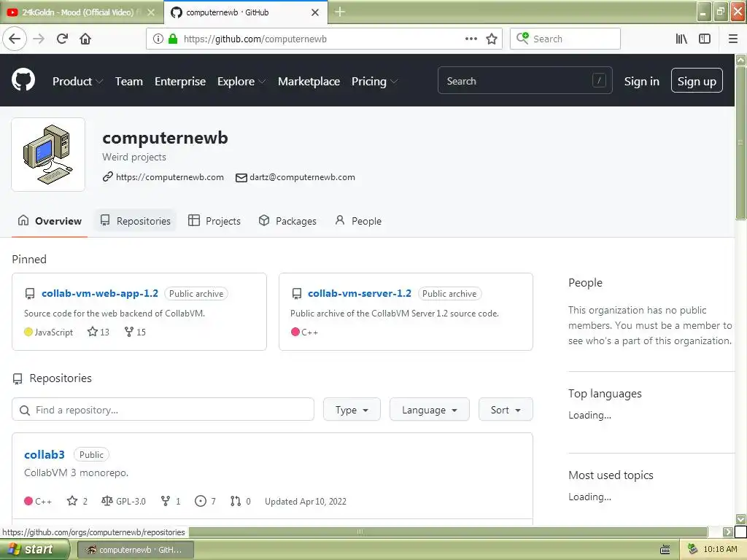Screen dimensions: 747x560
Task: Expand the Product dropdown in GitHub header
Action: point(77,82)
